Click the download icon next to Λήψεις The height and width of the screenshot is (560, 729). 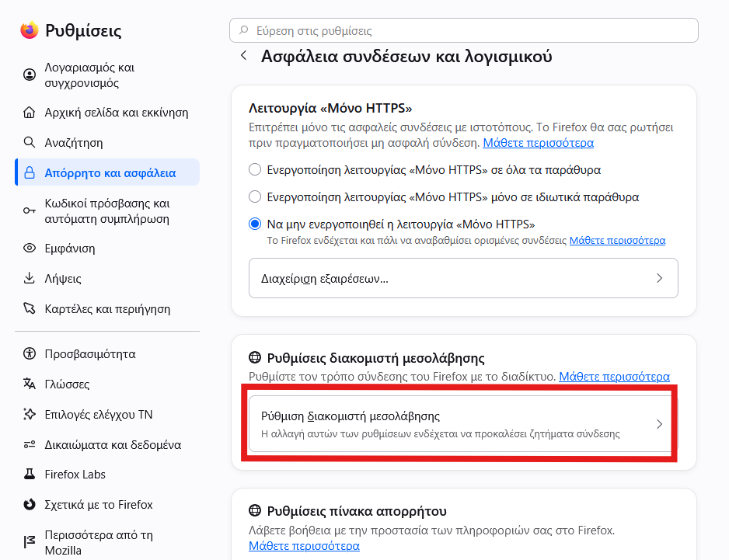click(30, 278)
